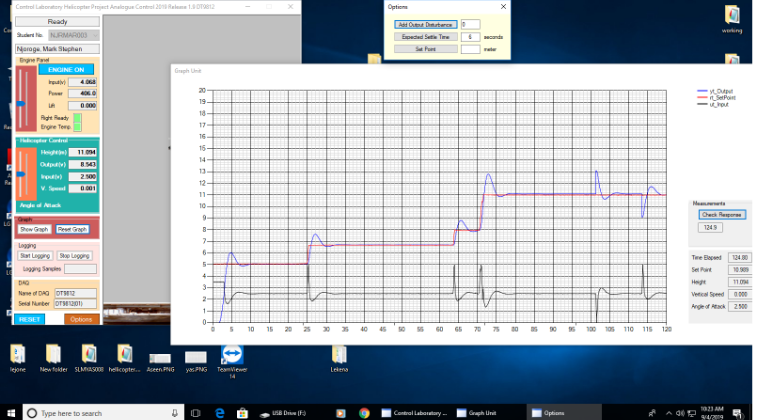Click the Windows Start button
Image resolution: width=758 pixels, height=420 pixels.
coord(10,412)
